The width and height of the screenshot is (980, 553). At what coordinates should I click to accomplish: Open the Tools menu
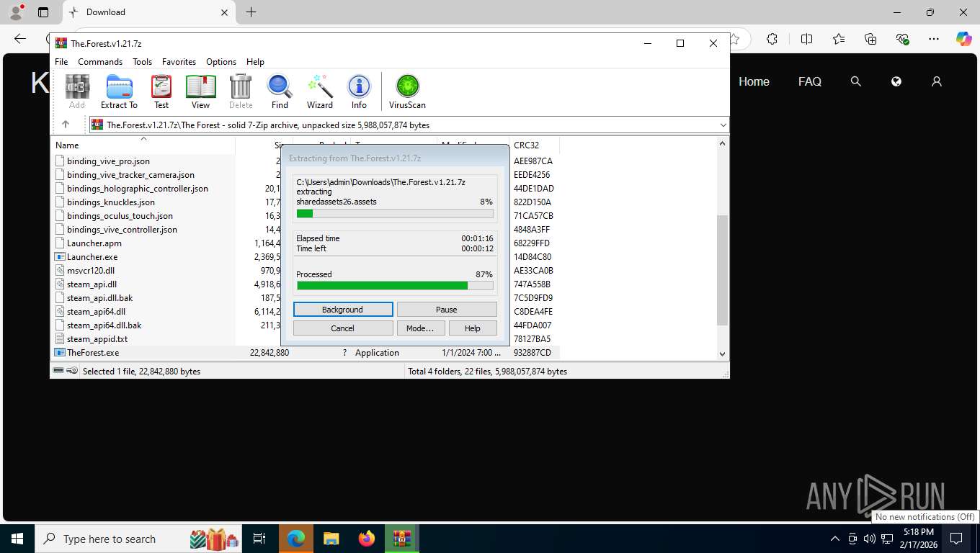coord(142,62)
